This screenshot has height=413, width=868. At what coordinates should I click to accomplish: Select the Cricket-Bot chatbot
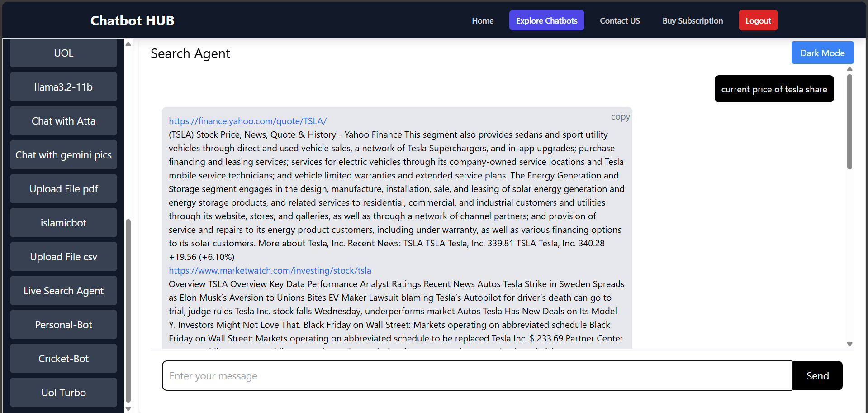[x=63, y=359]
